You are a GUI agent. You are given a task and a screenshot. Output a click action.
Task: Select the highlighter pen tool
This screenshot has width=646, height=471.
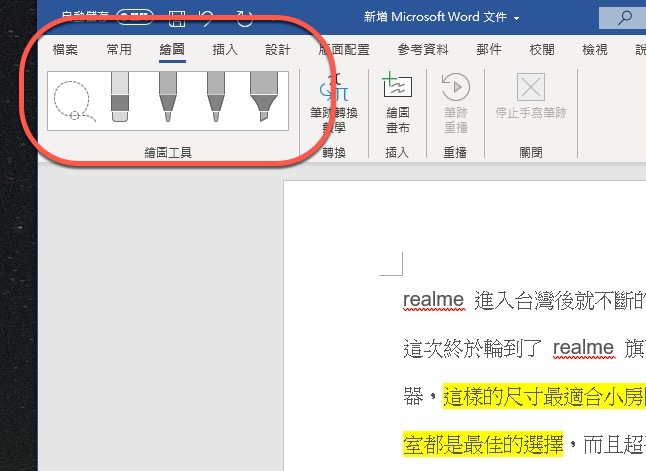point(265,98)
